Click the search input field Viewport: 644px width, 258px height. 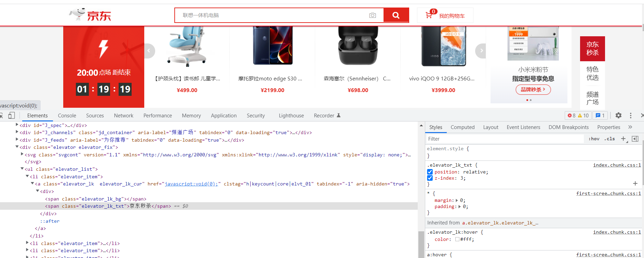click(x=272, y=15)
